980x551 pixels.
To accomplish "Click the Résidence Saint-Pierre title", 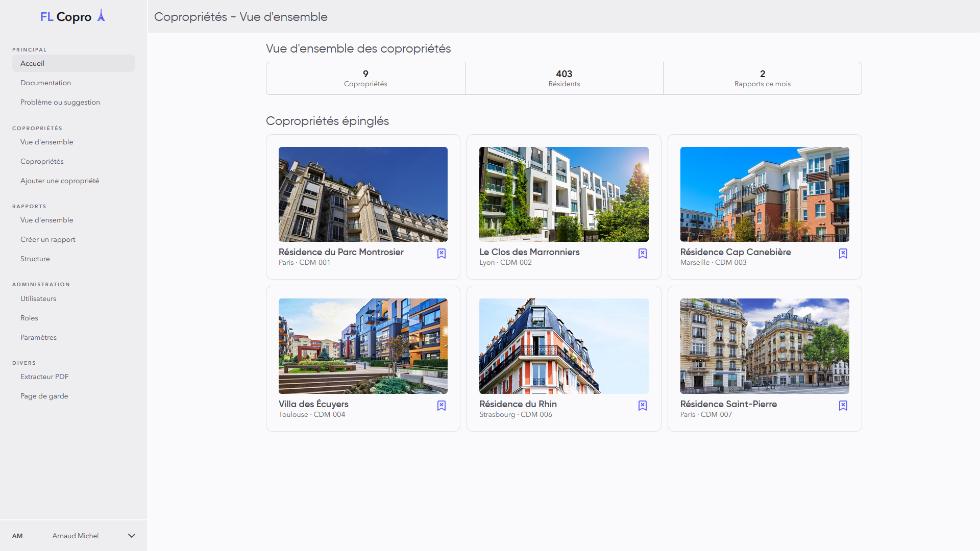I will tap(728, 404).
